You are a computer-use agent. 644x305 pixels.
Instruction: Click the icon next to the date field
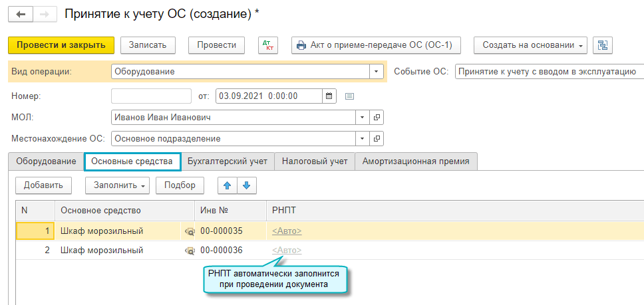pos(349,96)
